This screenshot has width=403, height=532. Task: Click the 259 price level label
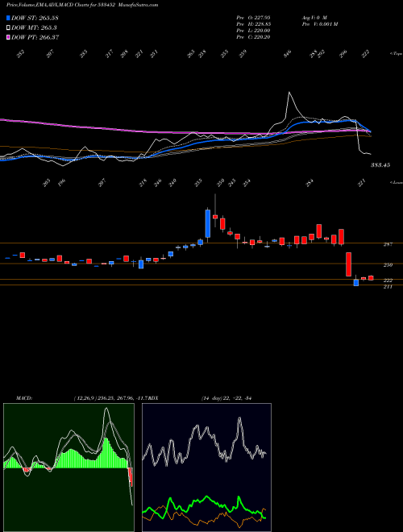[388, 265]
